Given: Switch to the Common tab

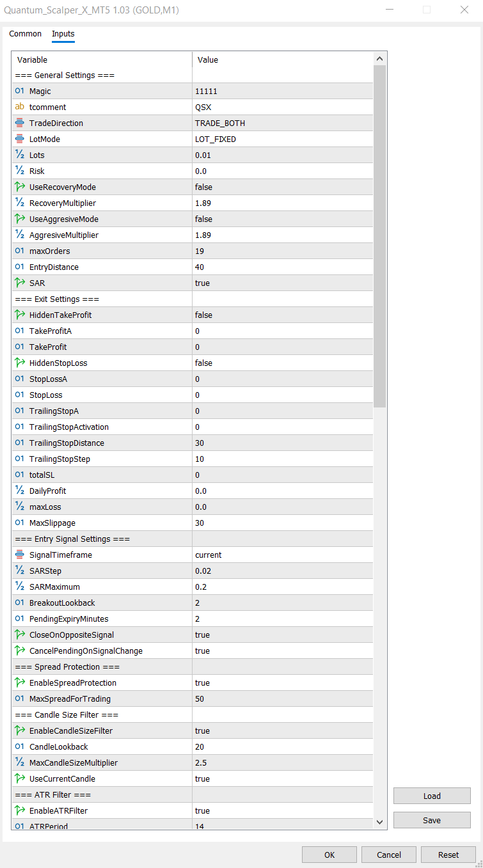Looking at the screenshot, I should pos(26,34).
